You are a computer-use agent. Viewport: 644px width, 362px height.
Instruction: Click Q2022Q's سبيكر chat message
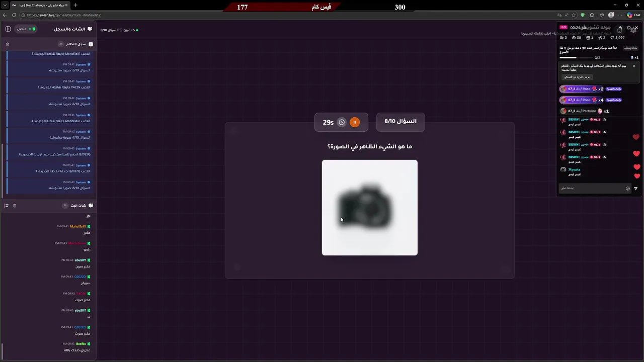(x=86, y=283)
